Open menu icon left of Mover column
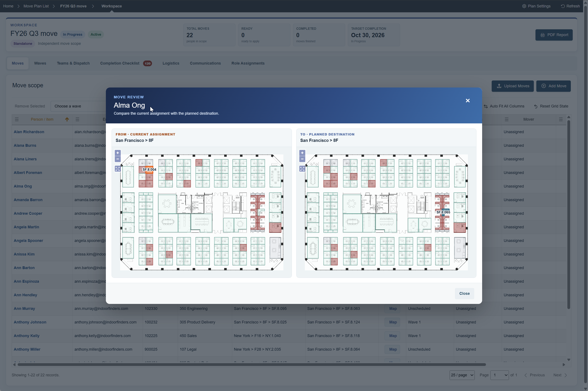 506,119
